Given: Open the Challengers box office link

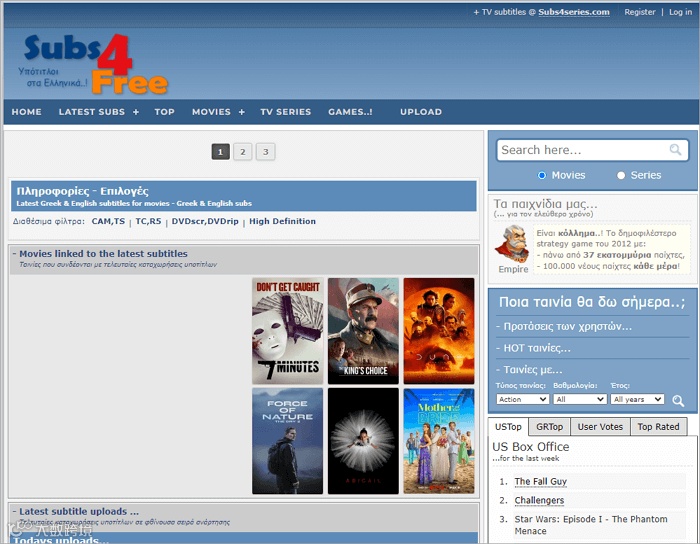Looking at the screenshot, I should click(539, 500).
